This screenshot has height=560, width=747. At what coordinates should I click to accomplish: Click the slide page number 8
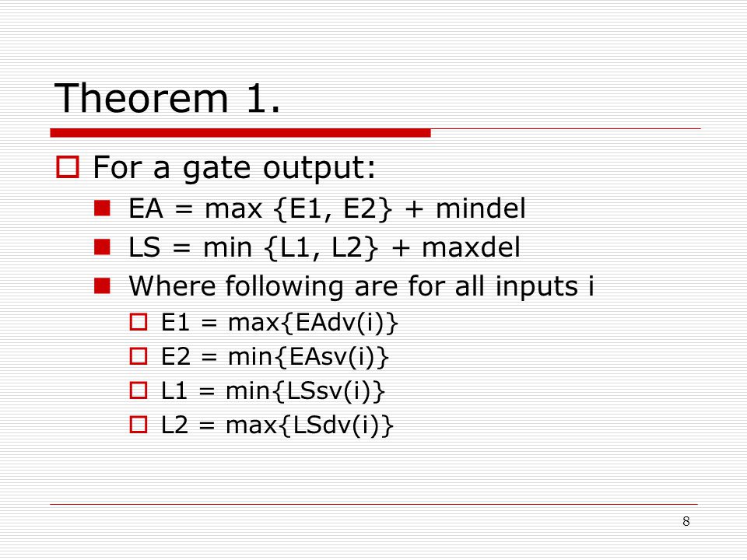tap(686, 521)
